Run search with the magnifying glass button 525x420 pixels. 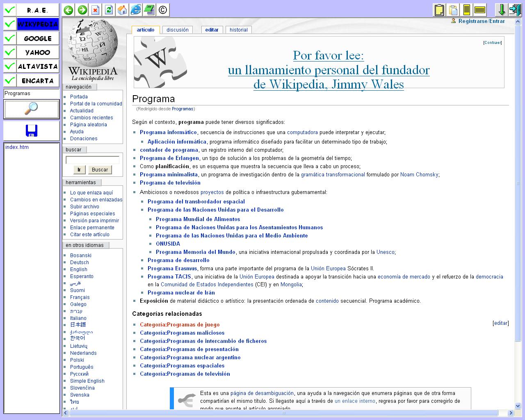click(x=32, y=109)
